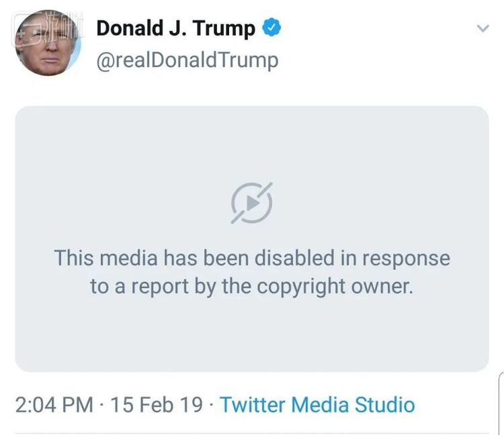Open the tweet options chevron menu

click(x=482, y=28)
